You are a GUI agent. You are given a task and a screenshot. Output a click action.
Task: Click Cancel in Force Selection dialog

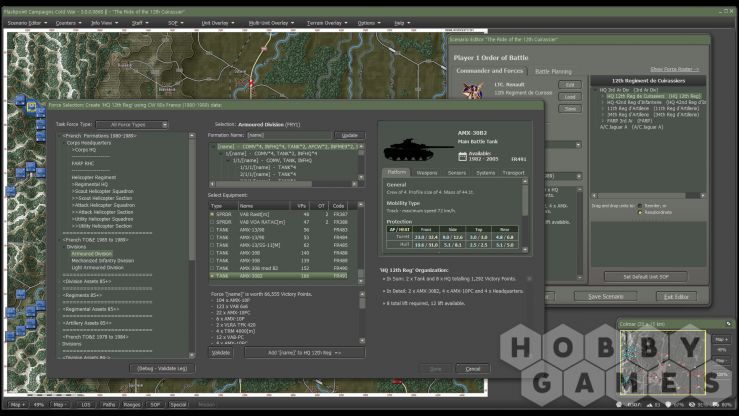(473, 369)
